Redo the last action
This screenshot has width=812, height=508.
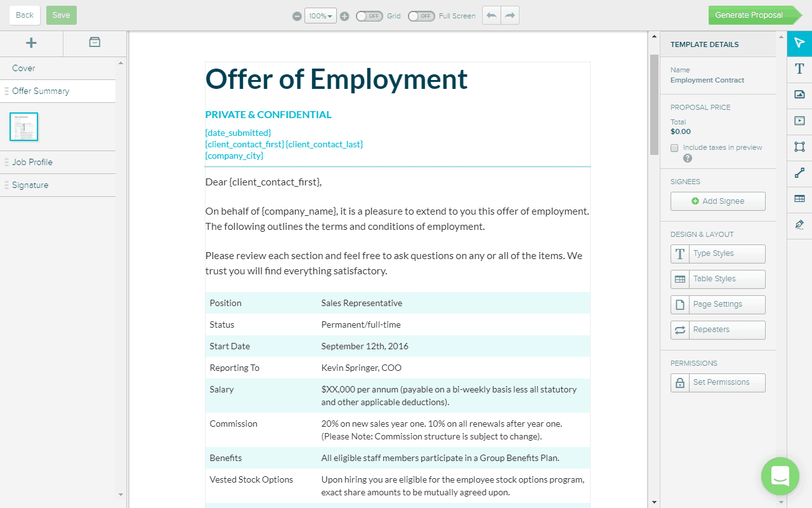pos(510,15)
